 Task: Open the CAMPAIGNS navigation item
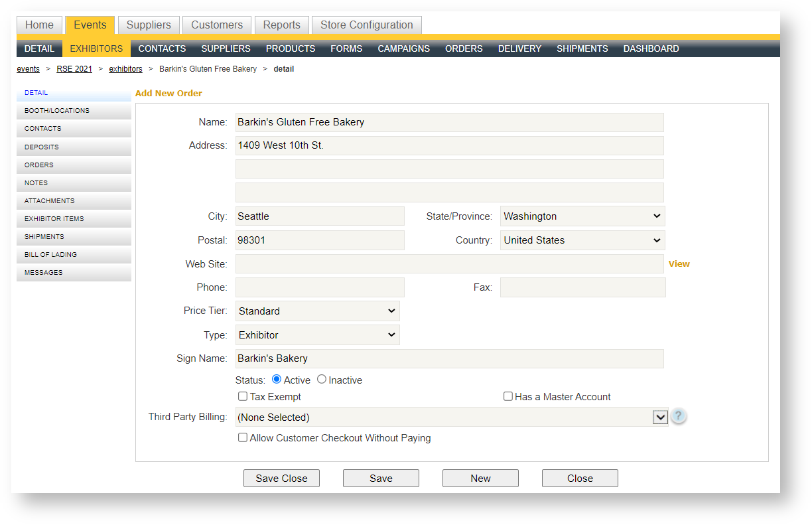(x=403, y=48)
